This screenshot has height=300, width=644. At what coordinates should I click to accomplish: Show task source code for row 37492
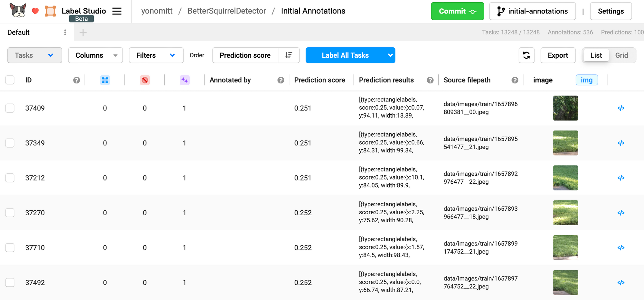(x=621, y=283)
